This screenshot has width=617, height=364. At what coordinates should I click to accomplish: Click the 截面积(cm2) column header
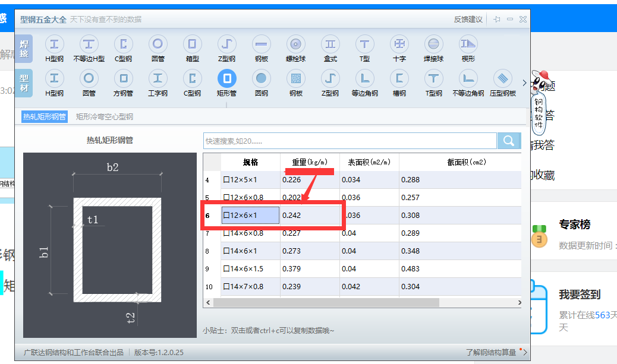click(461, 162)
